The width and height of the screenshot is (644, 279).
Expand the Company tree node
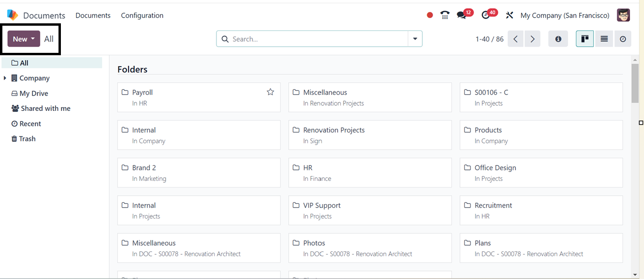pos(5,78)
